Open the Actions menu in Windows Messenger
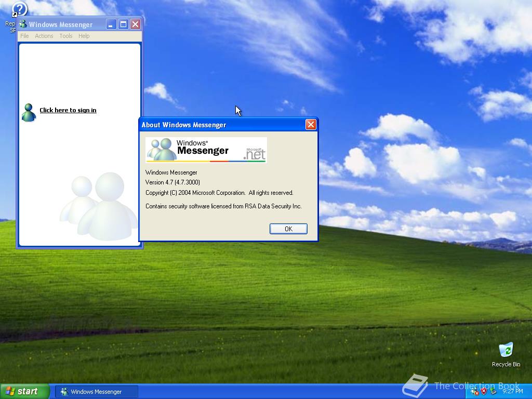Image resolution: width=532 pixels, height=399 pixels. pyautogui.click(x=44, y=36)
